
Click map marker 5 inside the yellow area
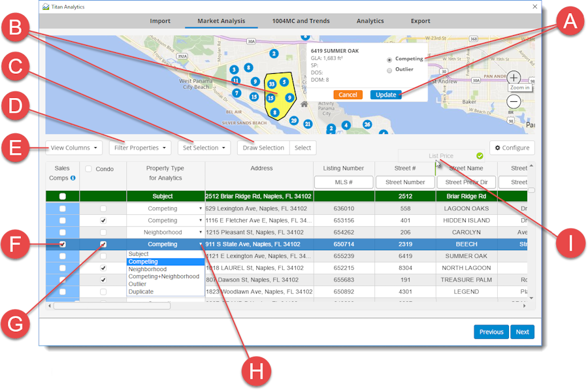point(284,82)
